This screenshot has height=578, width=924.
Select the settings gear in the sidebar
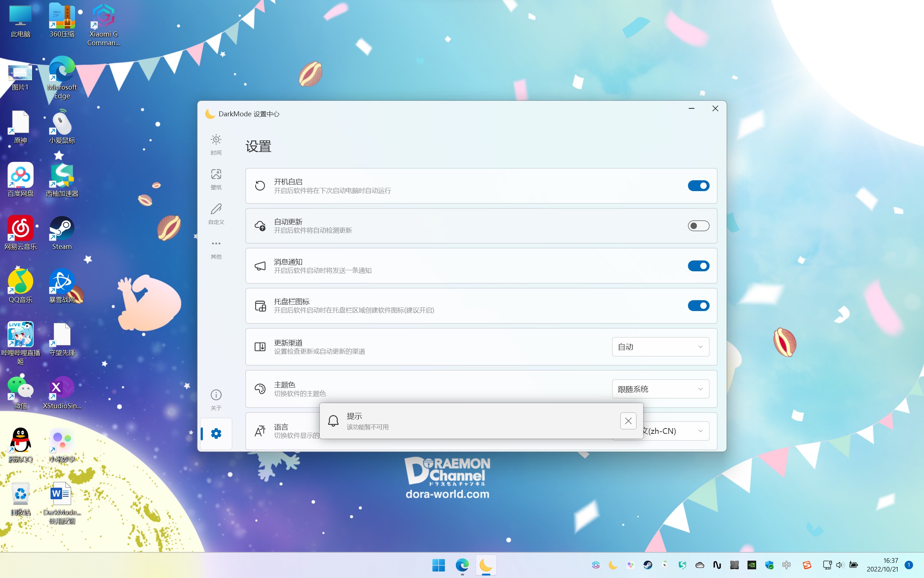(x=216, y=433)
